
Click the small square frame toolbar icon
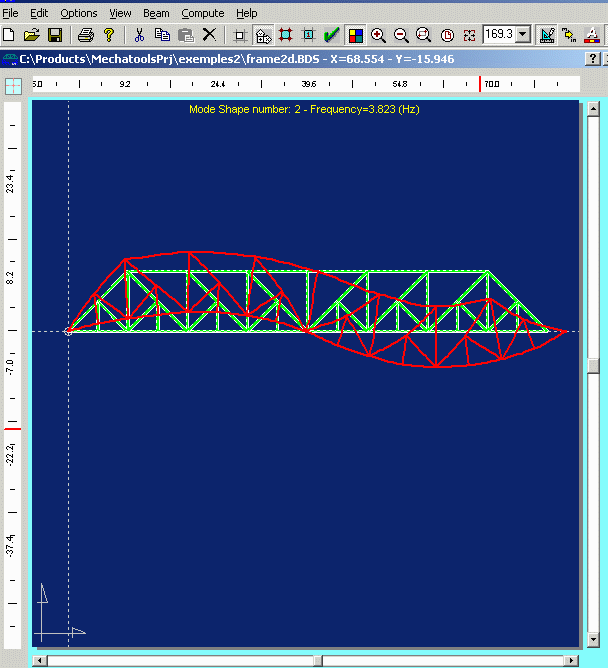pos(240,35)
